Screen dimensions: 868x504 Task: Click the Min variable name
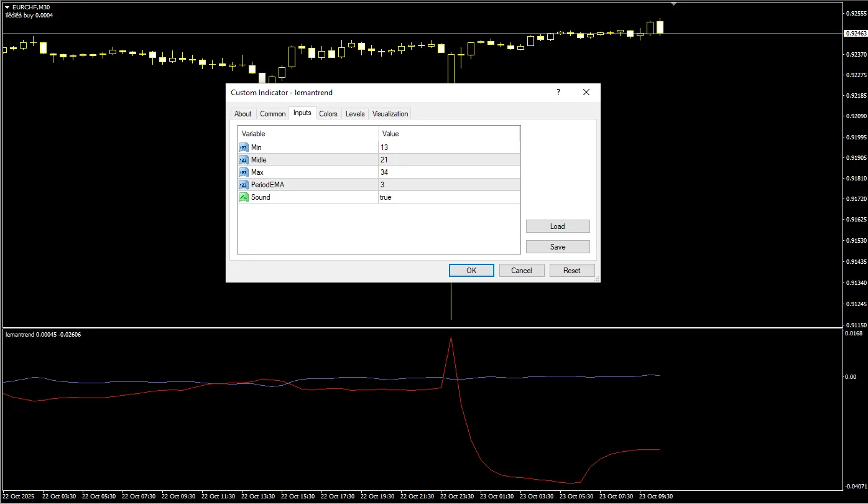point(257,147)
